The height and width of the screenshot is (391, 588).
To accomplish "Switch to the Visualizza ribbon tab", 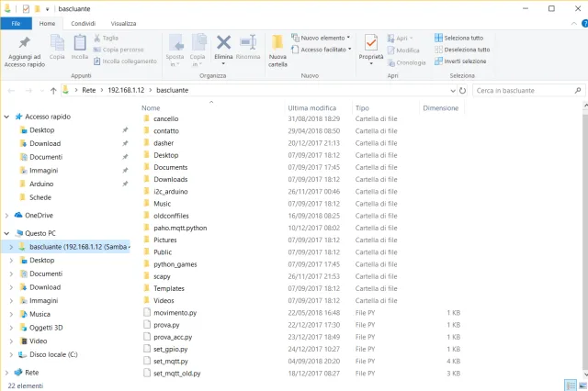I will (x=123, y=23).
